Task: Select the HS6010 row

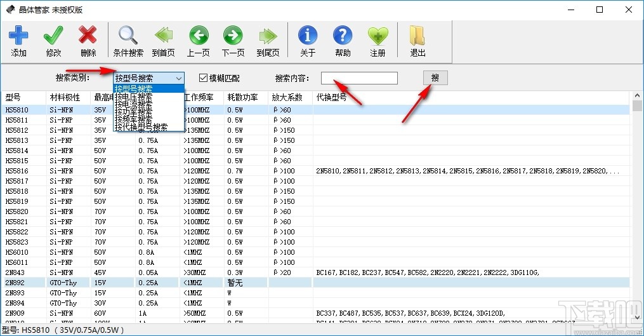Action: coord(315,252)
